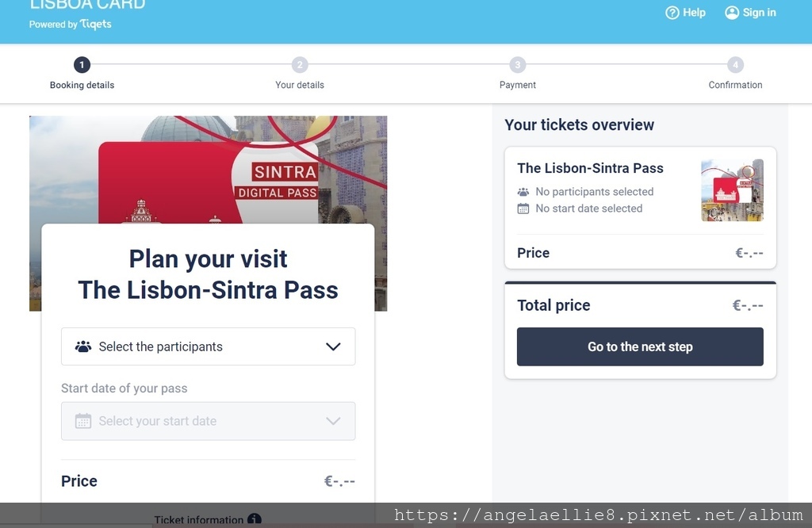812x528 pixels.
Task: Click the Ticket information info icon
Action: coord(255,519)
